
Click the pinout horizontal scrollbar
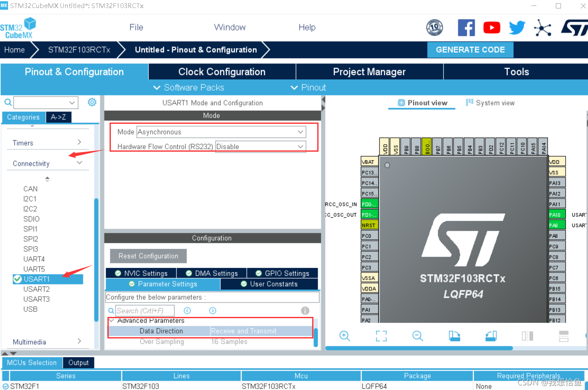419,348
